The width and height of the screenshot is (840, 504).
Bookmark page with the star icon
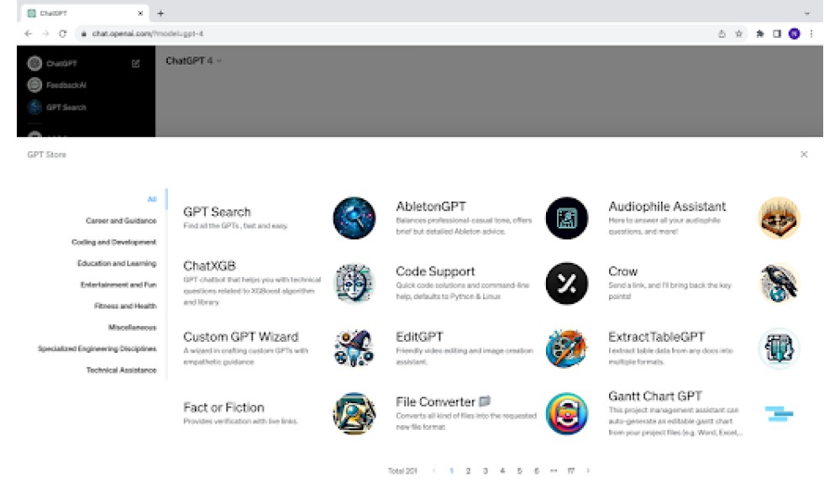(x=738, y=34)
